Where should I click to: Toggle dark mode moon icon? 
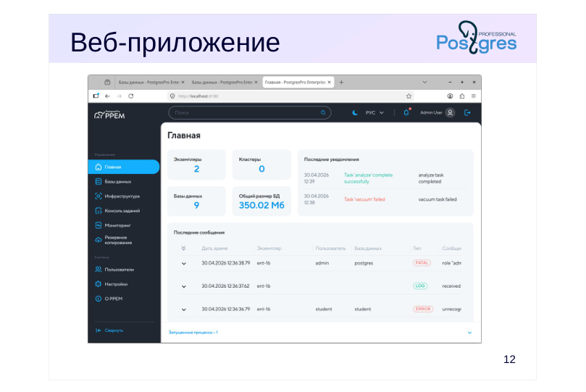pyautogui.click(x=355, y=112)
